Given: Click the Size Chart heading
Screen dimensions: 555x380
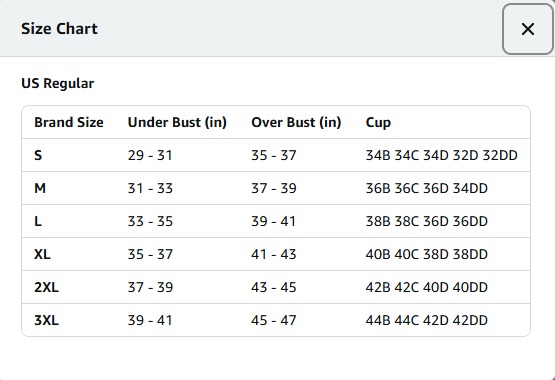Looking at the screenshot, I should click(x=59, y=29).
